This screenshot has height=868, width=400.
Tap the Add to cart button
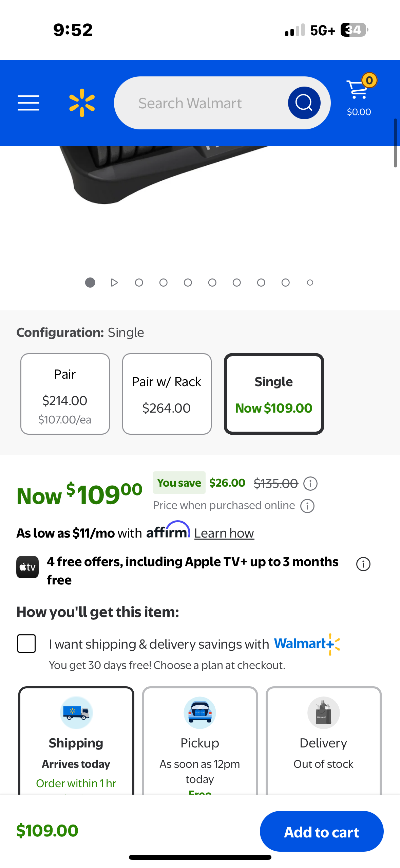click(322, 831)
